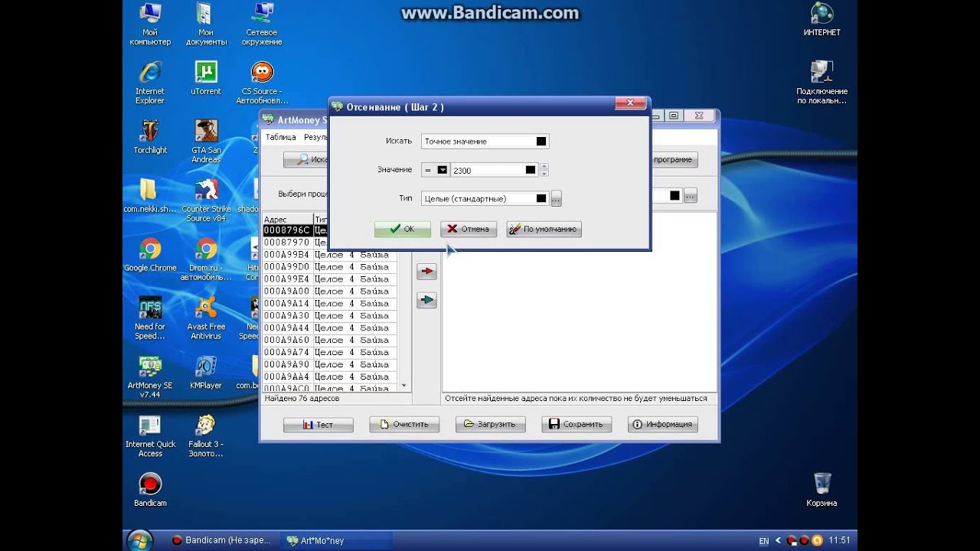Click the Start orb on taskbar
This screenshot has width=980, height=551.
pyautogui.click(x=139, y=540)
